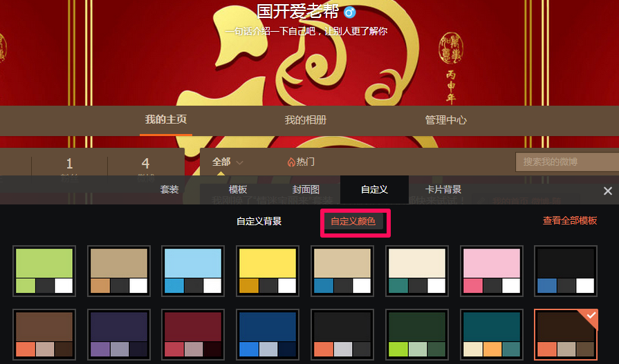Expand the 全部 filter dropdown arrow

click(x=240, y=162)
